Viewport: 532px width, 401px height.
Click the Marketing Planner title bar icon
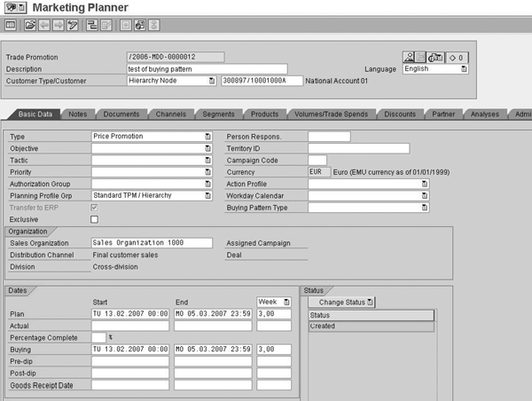tap(13, 7)
